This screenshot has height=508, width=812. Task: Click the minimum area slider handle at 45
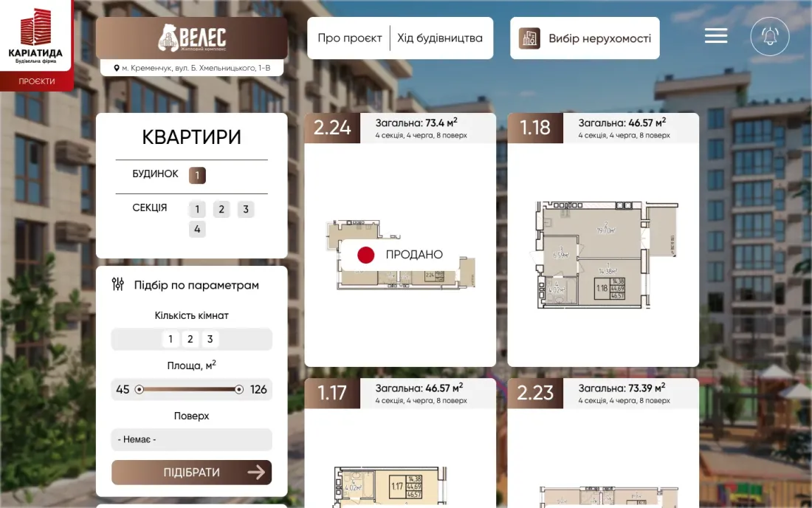tap(139, 389)
